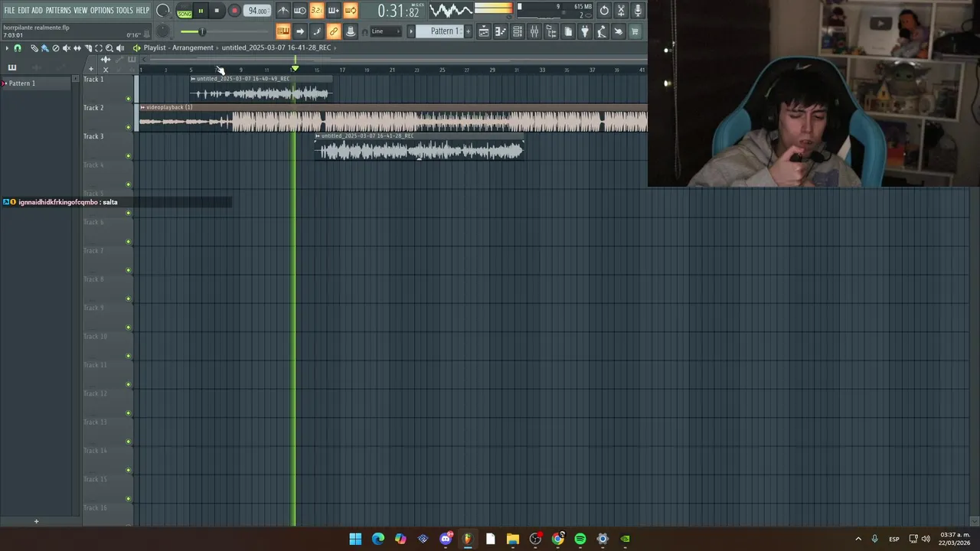
Task: Open Track 3 audio clip menu
Action: click(318, 135)
